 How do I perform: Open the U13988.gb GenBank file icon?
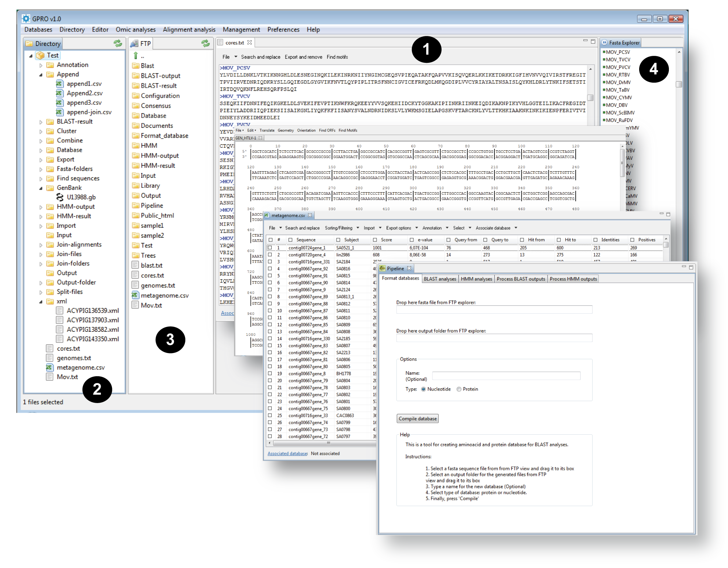point(60,197)
